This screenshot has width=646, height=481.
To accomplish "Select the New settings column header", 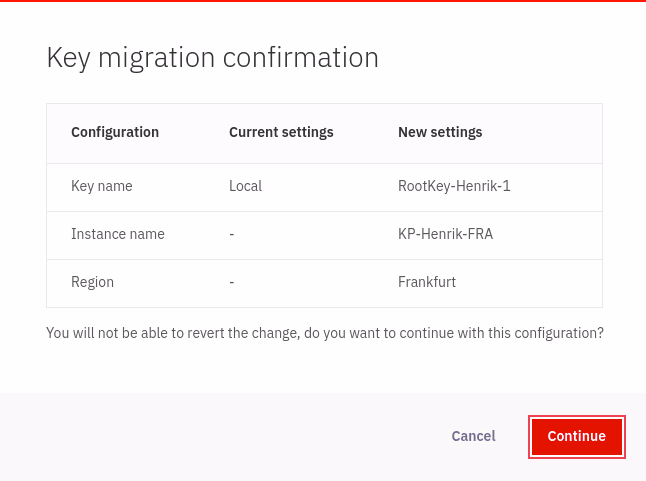I will tap(440, 132).
